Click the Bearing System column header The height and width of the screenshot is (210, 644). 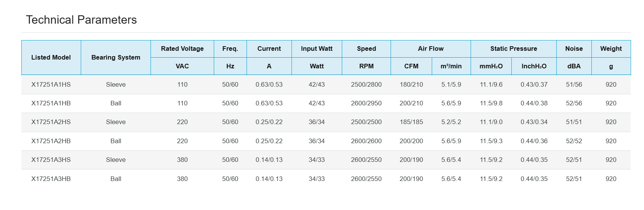[116, 57]
